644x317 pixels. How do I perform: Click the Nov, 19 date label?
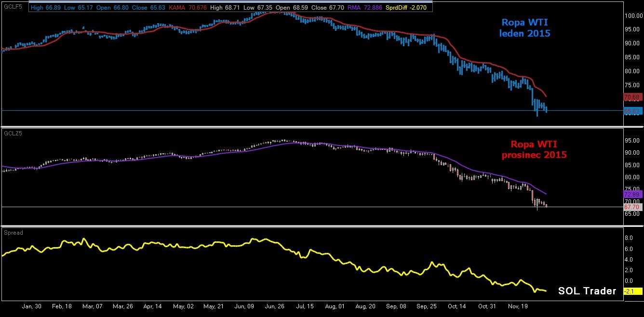click(x=517, y=306)
